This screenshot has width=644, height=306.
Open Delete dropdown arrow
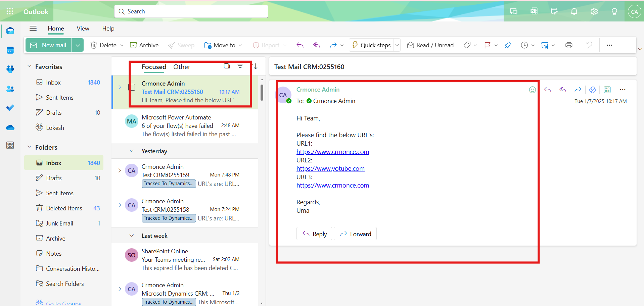tap(122, 45)
